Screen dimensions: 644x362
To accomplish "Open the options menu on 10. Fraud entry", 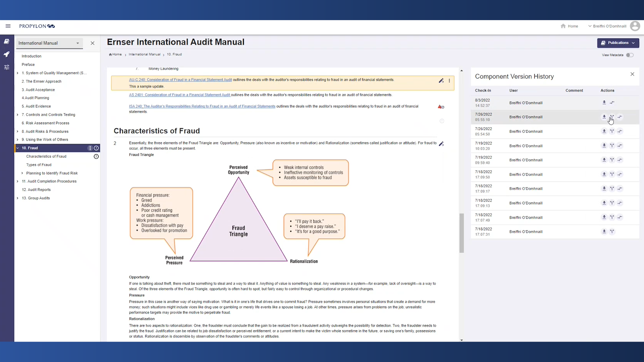I will point(90,148).
